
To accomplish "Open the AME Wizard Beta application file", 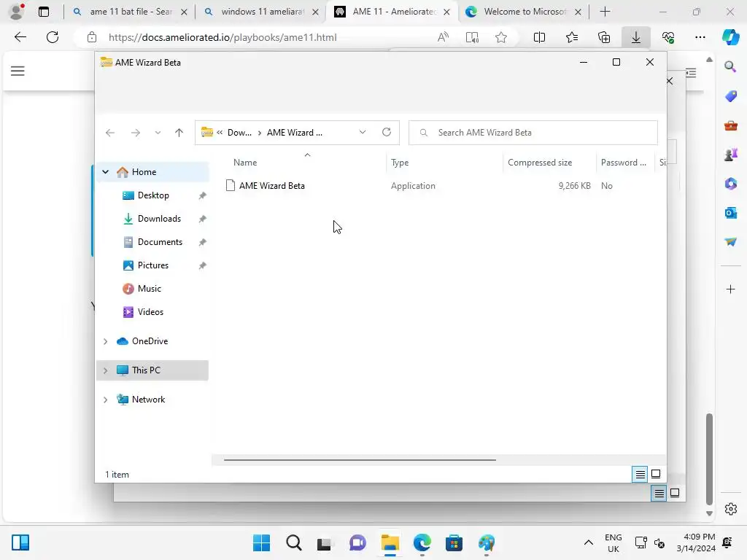I will point(271,186).
